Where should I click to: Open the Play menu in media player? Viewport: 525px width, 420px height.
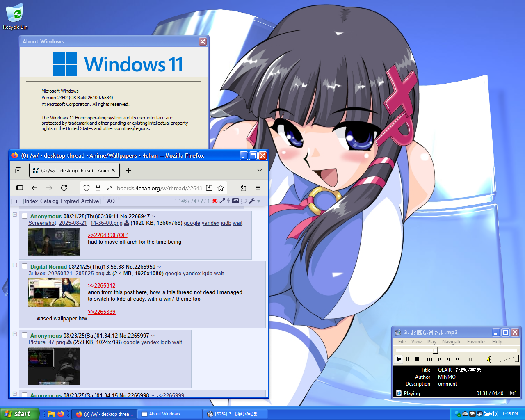click(x=432, y=342)
